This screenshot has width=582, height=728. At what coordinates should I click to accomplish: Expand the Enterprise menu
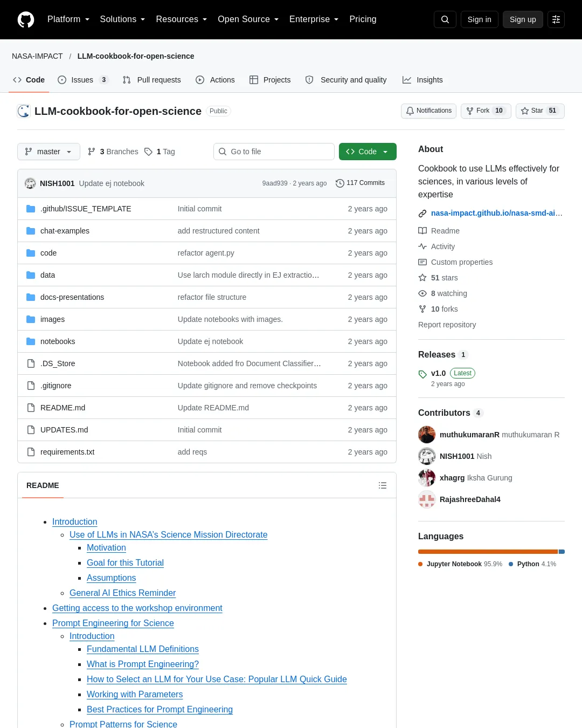[x=314, y=19]
